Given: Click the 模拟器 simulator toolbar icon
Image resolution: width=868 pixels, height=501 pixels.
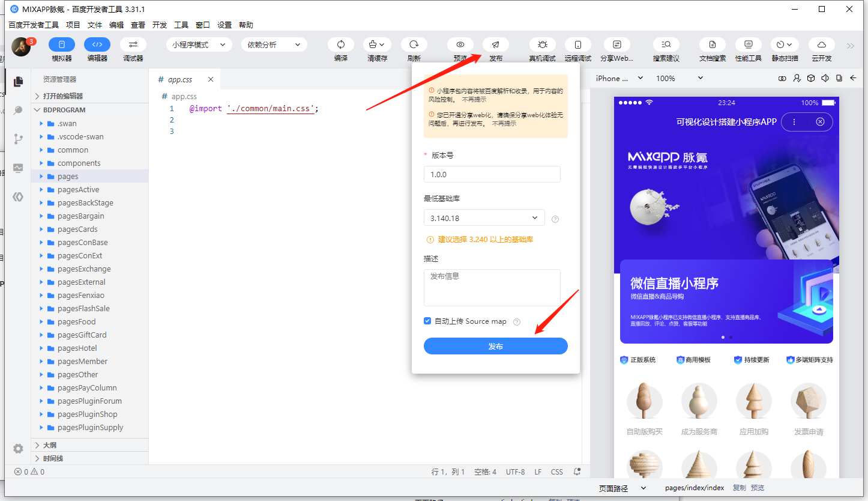Looking at the screenshot, I should click(62, 44).
